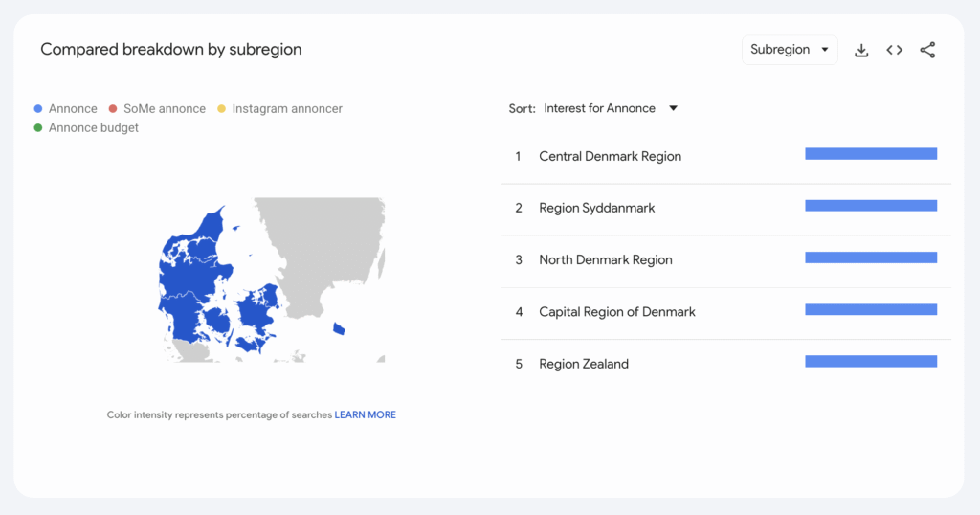Click the share icon
The image size is (980, 515).
click(927, 50)
